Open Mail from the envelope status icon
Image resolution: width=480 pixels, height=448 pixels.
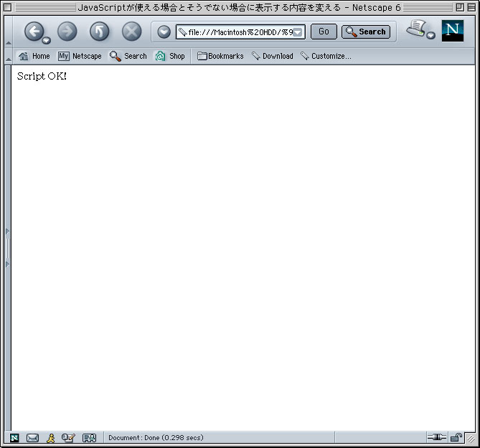pyautogui.click(x=32, y=438)
